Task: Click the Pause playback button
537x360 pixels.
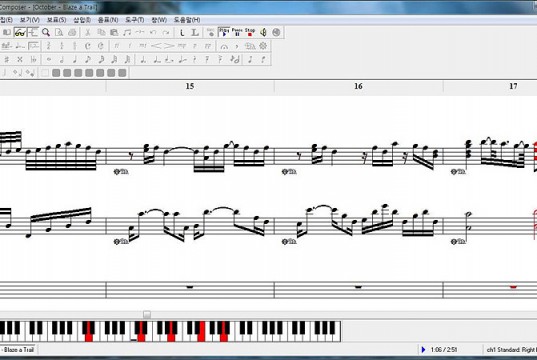Action: click(x=237, y=32)
